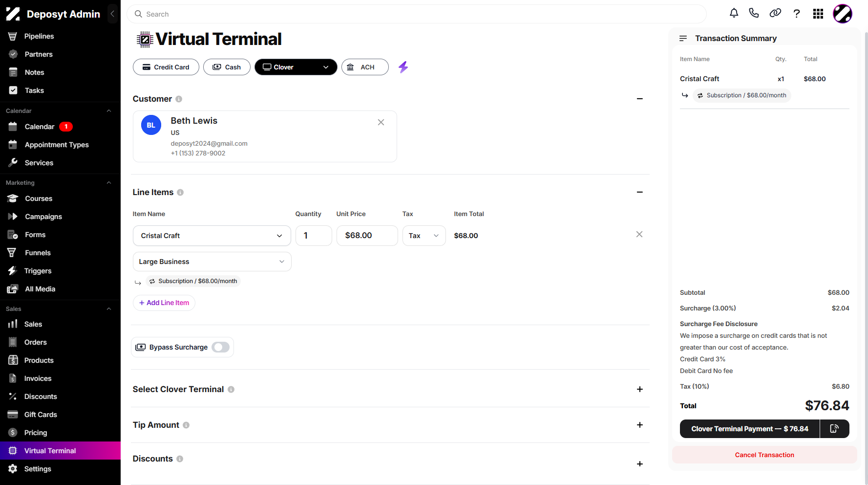
Task: Select the Credit Card payment tab
Action: [x=166, y=67]
